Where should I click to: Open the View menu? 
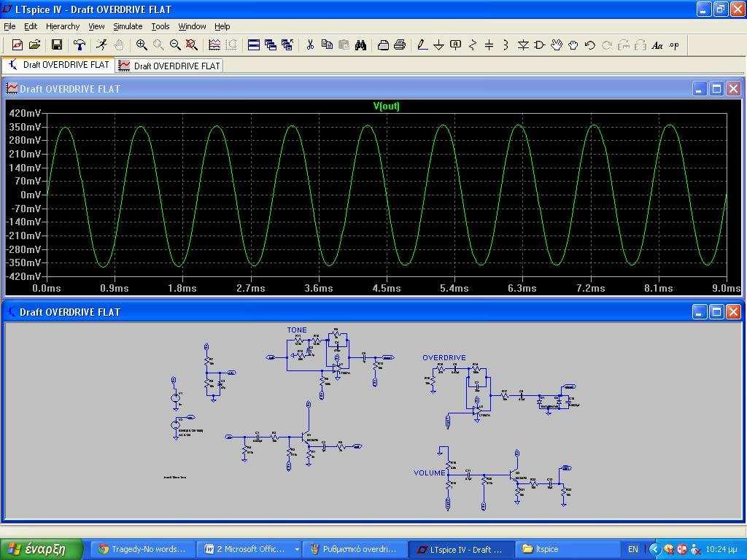tap(96, 26)
